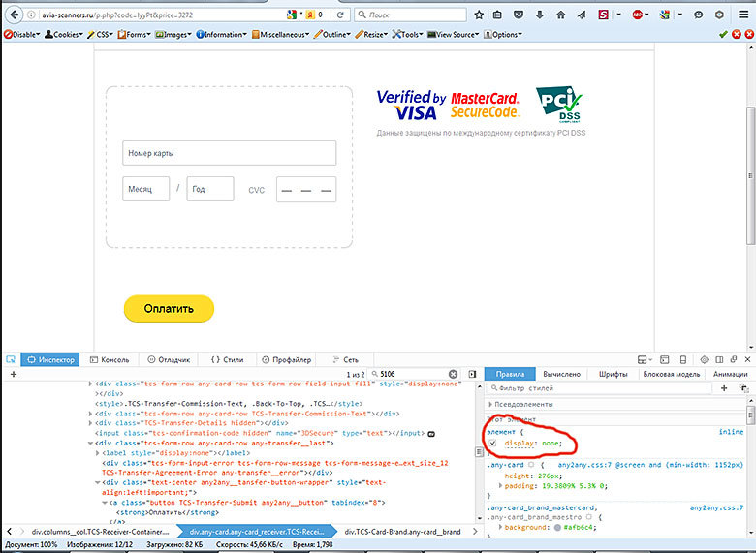
Task: Collapse the any-transfer__last div node
Action: pos(90,443)
